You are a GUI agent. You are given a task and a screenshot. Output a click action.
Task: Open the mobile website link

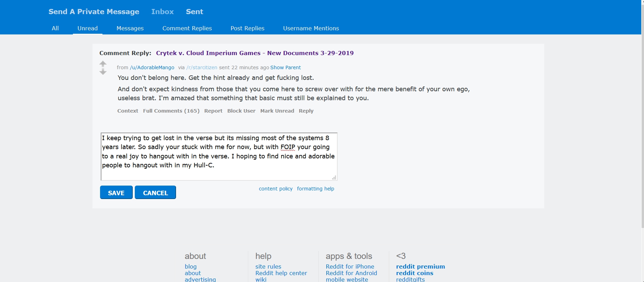click(x=347, y=279)
